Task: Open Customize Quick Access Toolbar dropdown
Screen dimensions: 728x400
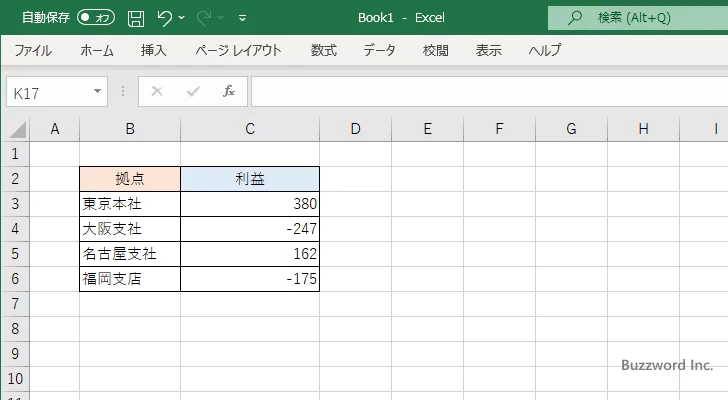Action: coord(242,18)
